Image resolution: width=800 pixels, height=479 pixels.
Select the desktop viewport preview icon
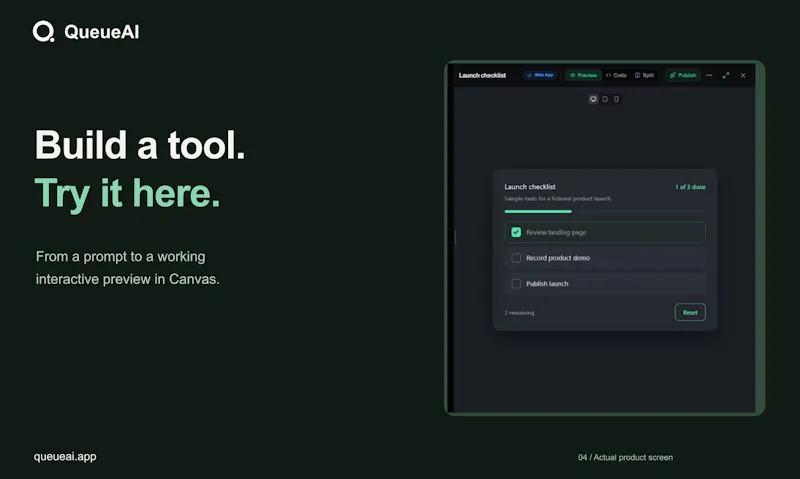[x=593, y=99]
